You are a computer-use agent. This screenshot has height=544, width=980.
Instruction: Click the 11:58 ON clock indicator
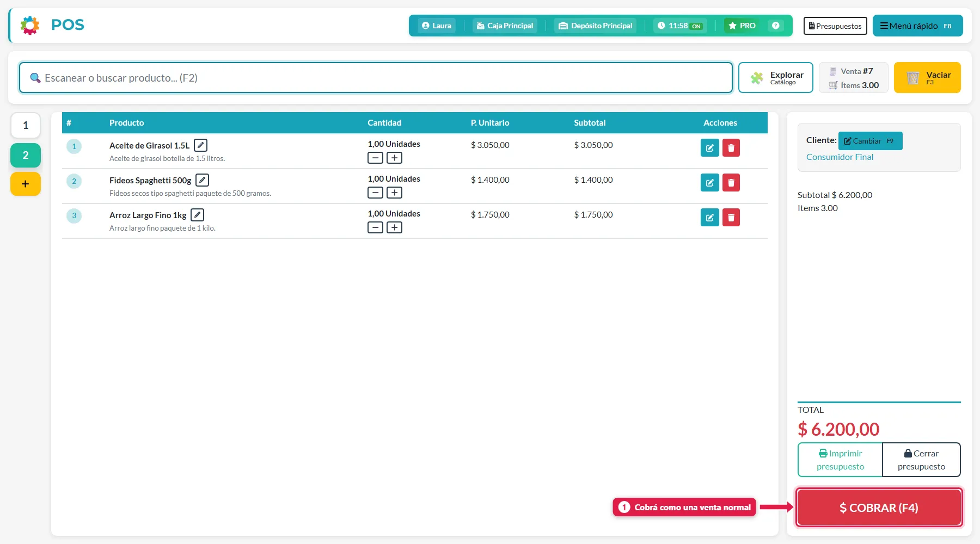(x=680, y=26)
